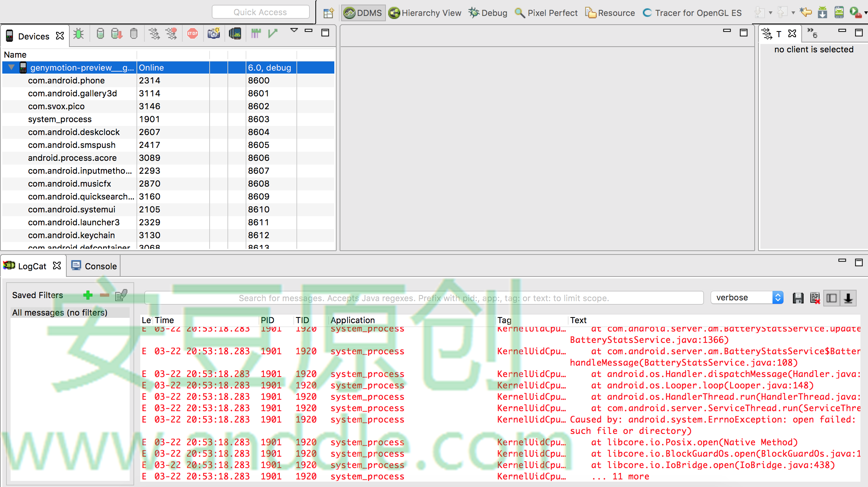
Task: Toggle the DDMS perspective button
Action: (x=363, y=13)
